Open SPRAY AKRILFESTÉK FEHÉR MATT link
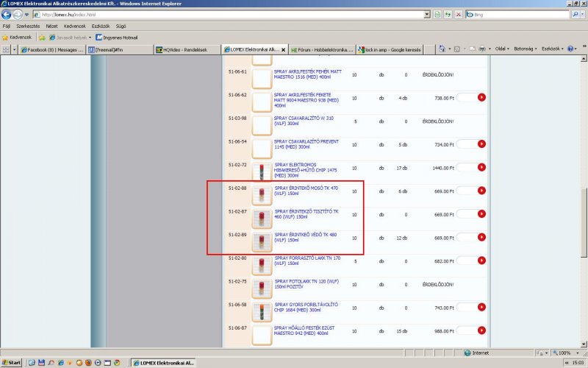The height and width of the screenshot is (368, 588). tap(307, 74)
